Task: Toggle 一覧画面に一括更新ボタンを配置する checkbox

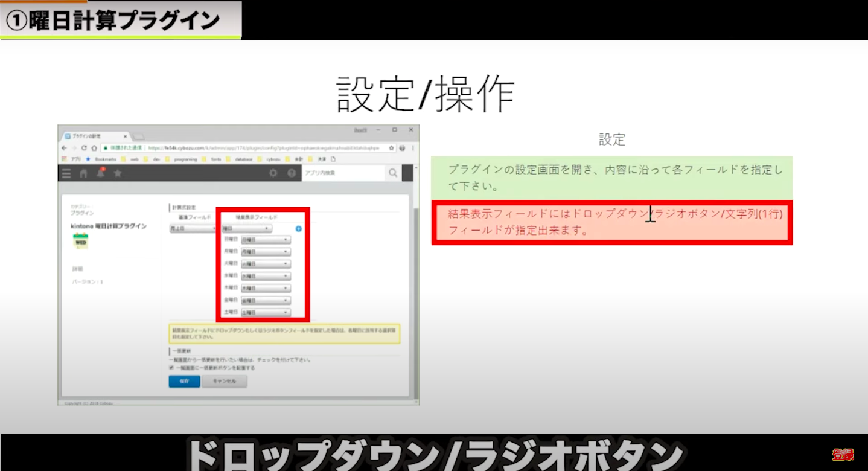Action: [172, 367]
